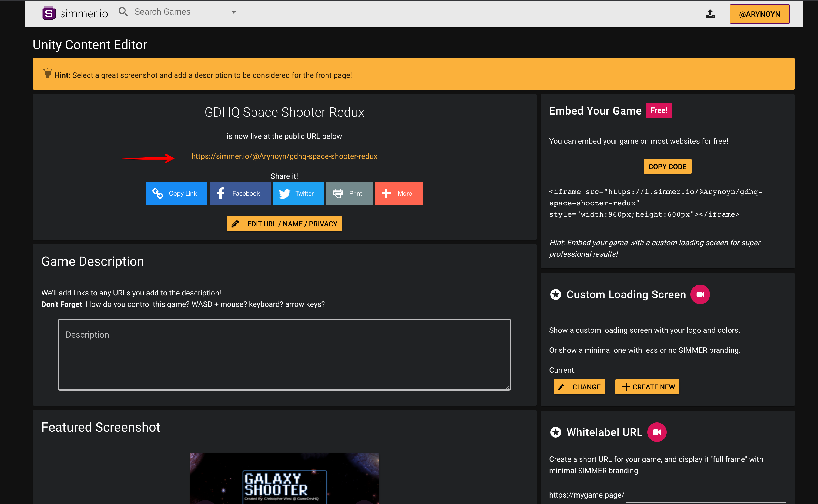Image resolution: width=818 pixels, height=504 pixels.
Task: Click the search magnifier icon
Action: (x=123, y=12)
